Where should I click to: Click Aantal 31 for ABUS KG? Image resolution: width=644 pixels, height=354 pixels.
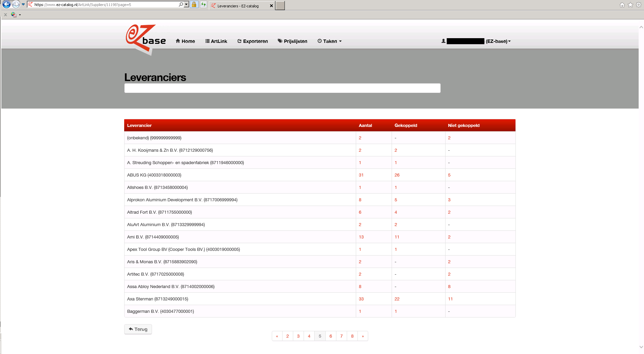coord(361,175)
